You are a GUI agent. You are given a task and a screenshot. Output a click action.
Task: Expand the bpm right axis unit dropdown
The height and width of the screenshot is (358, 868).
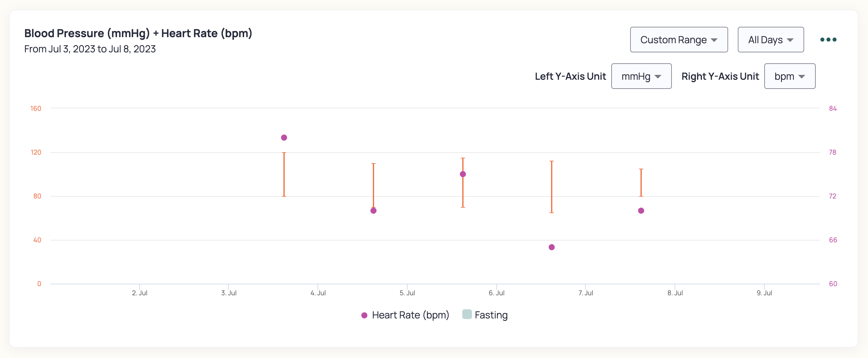coord(790,76)
